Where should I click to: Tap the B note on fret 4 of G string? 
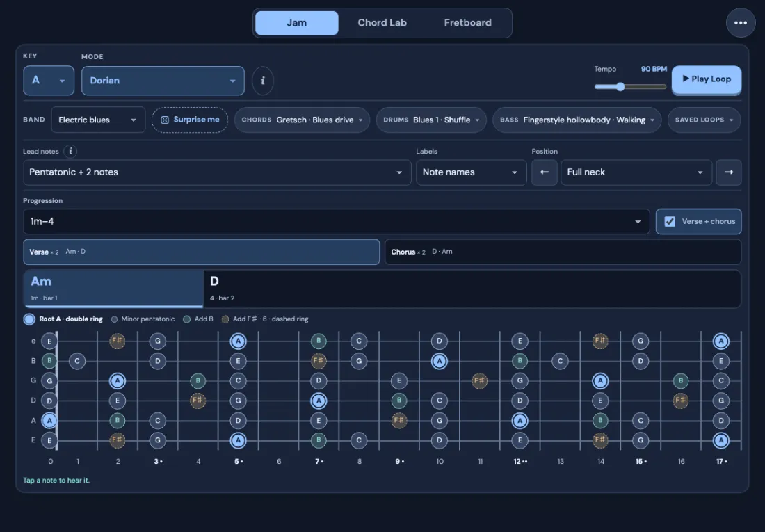(x=198, y=380)
